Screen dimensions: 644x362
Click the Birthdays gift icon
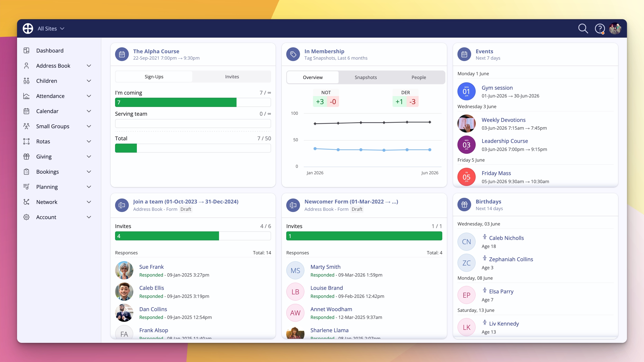464,205
